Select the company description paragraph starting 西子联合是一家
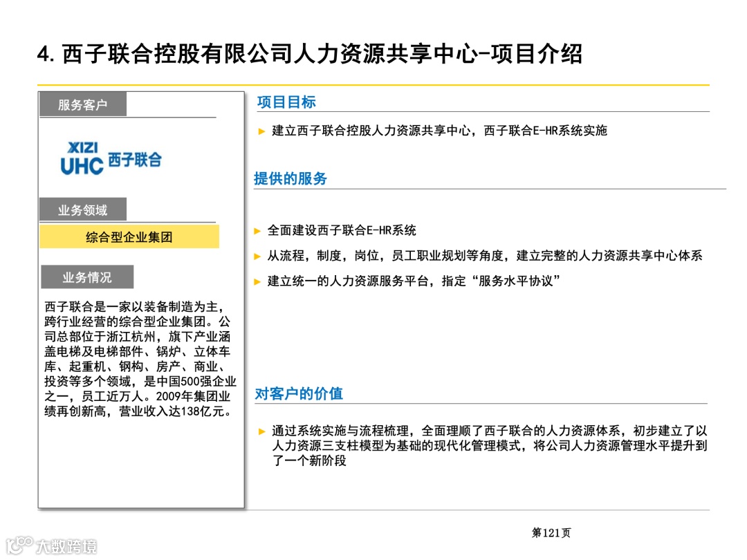 coord(140,359)
